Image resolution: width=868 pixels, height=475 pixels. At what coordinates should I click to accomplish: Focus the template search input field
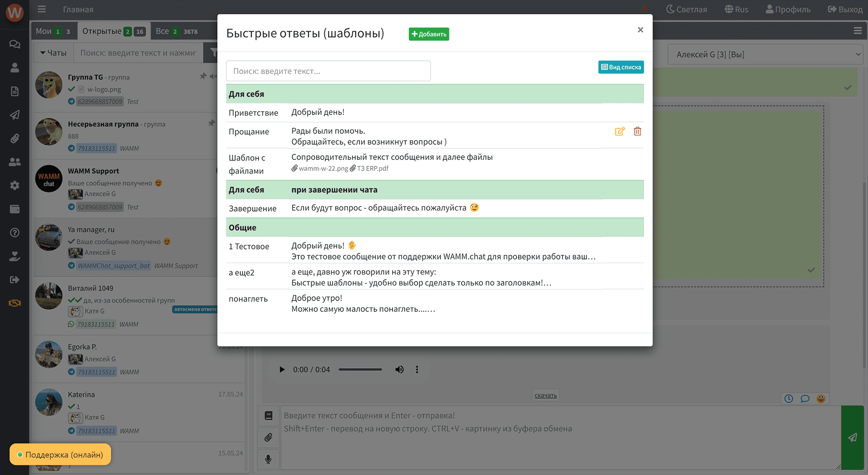coord(328,71)
